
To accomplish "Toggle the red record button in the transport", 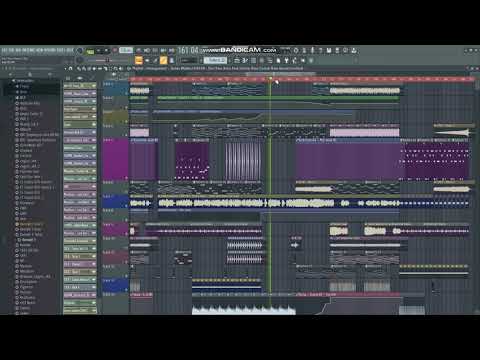I will pyautogui.click(x=115, y=51).
